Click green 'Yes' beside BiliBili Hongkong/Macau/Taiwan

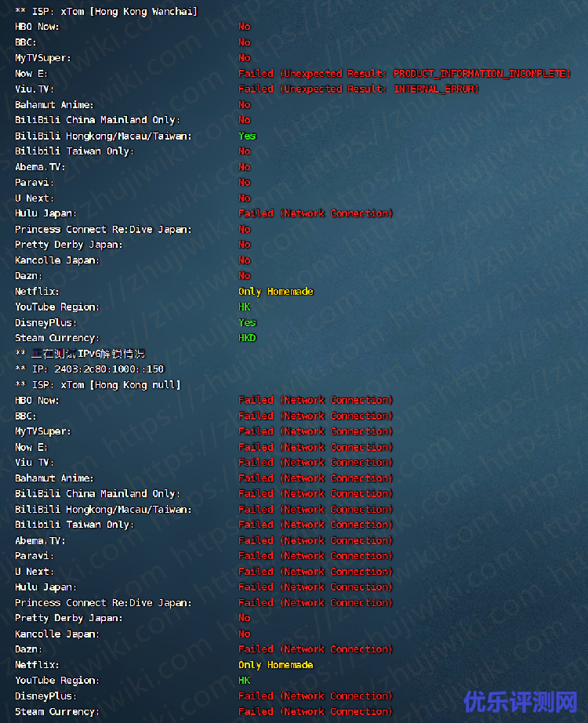coord(247,136)
